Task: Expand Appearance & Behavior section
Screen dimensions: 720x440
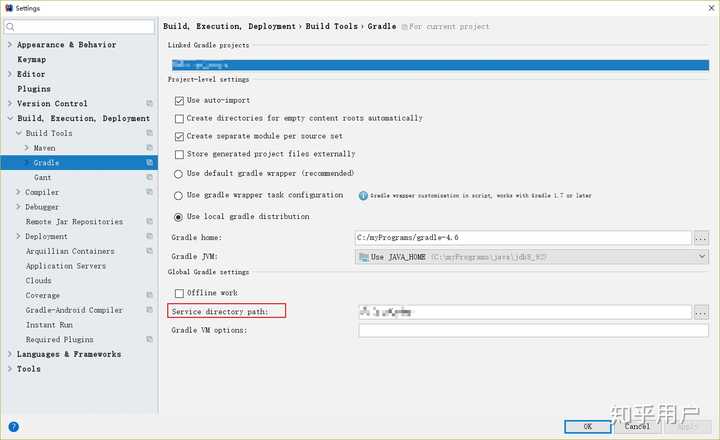Action: pos(10,45)
